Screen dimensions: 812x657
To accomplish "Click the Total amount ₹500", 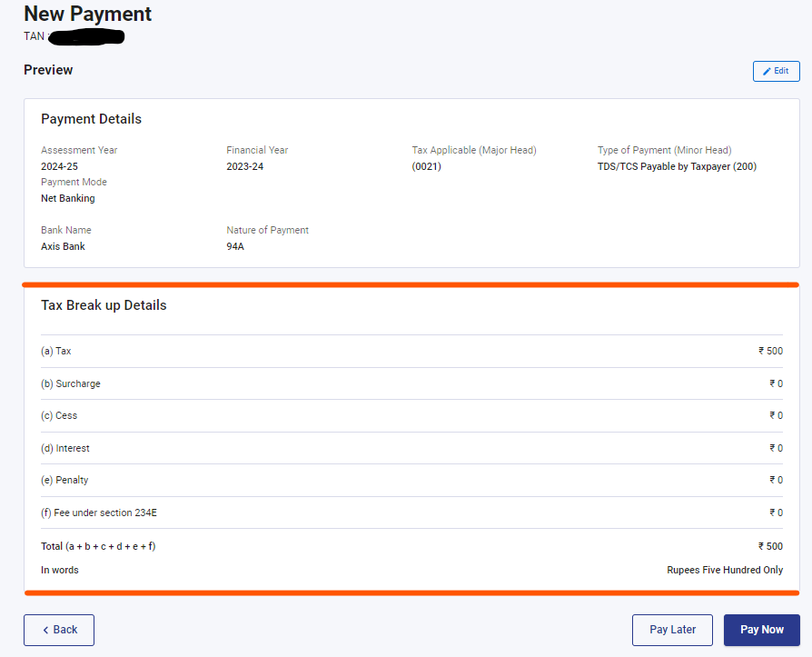I will 769,546.
